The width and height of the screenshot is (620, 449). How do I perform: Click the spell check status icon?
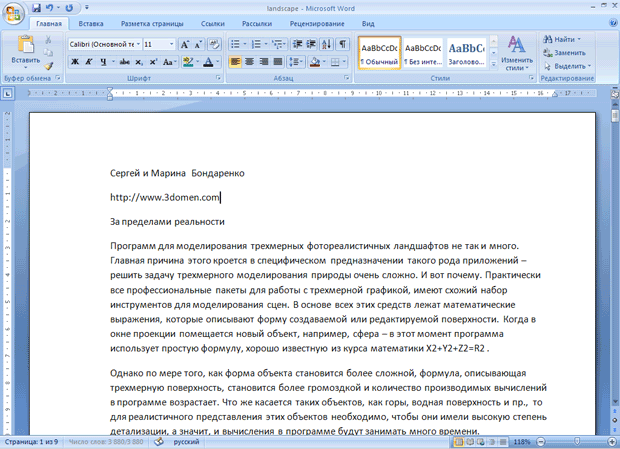pyautogui.click(x=159, y=442)
